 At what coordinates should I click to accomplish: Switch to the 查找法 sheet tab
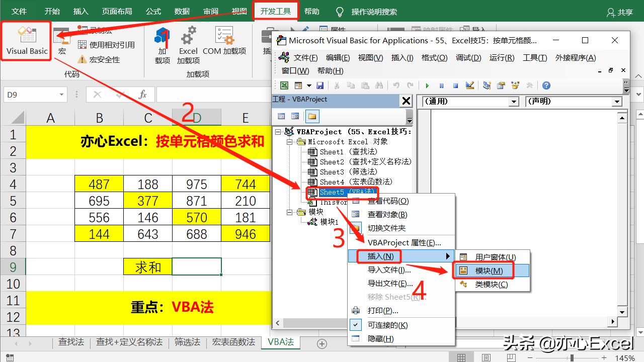[x=71, y=342]
